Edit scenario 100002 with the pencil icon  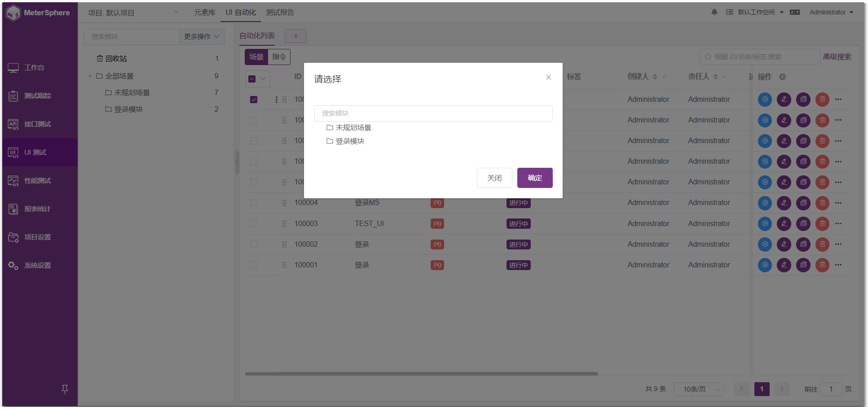(x=784, y=244)
